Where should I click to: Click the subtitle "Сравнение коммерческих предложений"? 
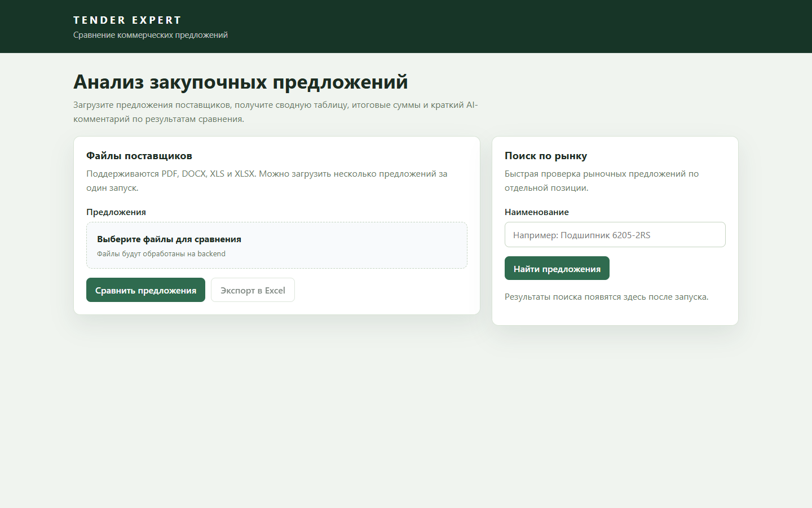151,35
